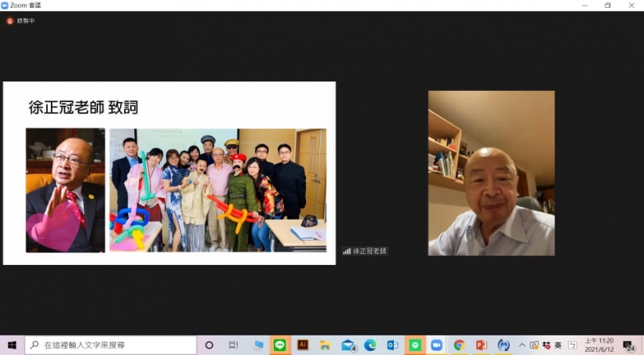Click the recording indicator at top left

pyautogui.click(x=20, y=20)
